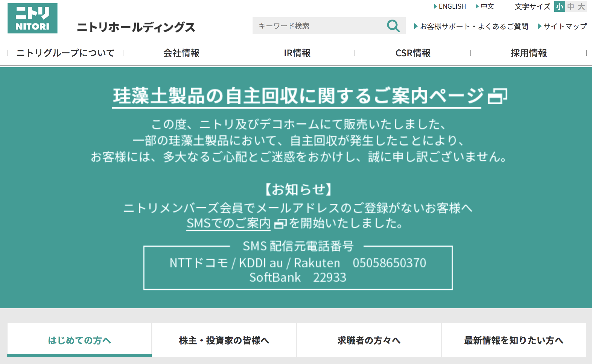592x364 pixels.
Task: Click the arrow beside 中文
Action: 477,6
